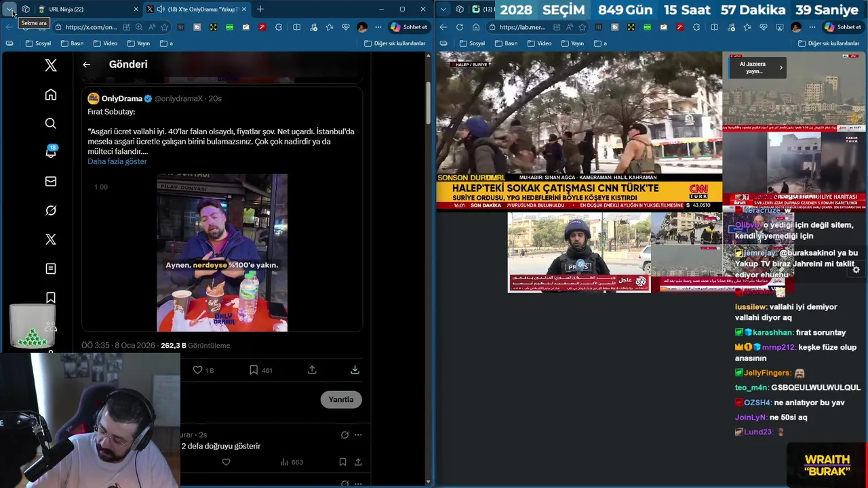
Task: Open Edge settings ellipsis menu in X window
Action: coord(378,27)
